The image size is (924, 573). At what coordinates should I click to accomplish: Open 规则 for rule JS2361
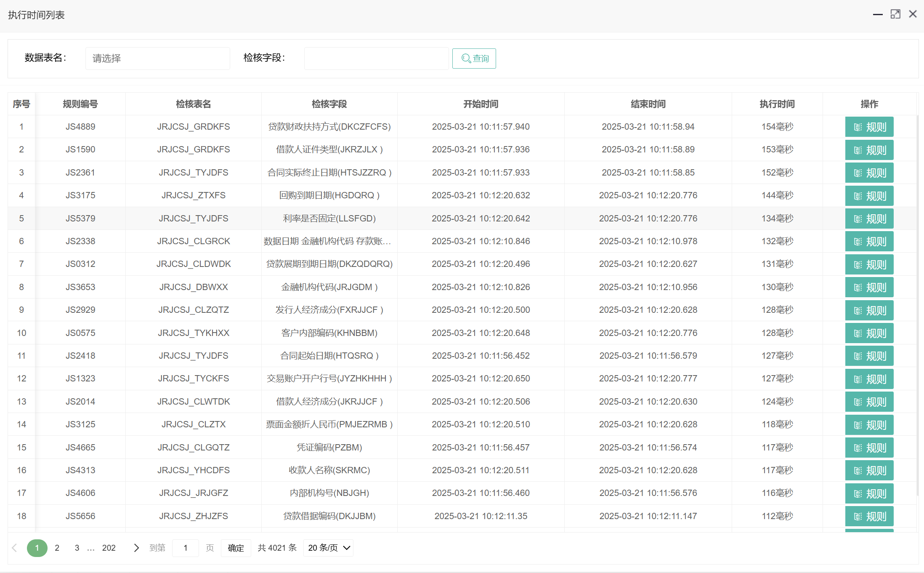click(869, 173)
